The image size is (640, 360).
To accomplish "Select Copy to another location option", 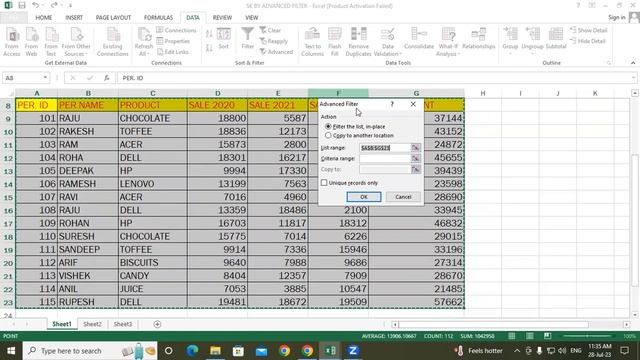I will [328, 135].
